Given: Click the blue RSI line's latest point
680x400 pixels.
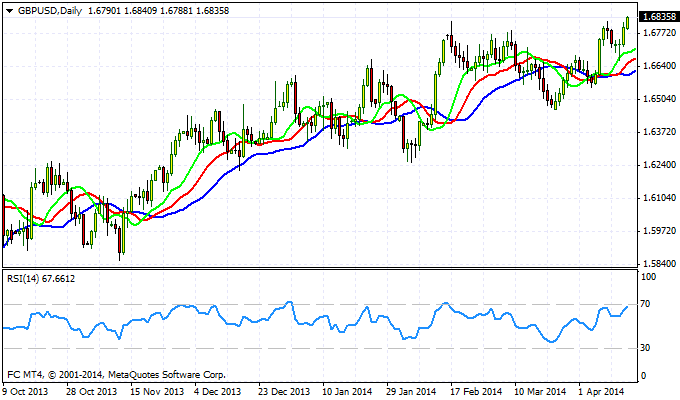Looking at the screenshot, I should point(627,306).
